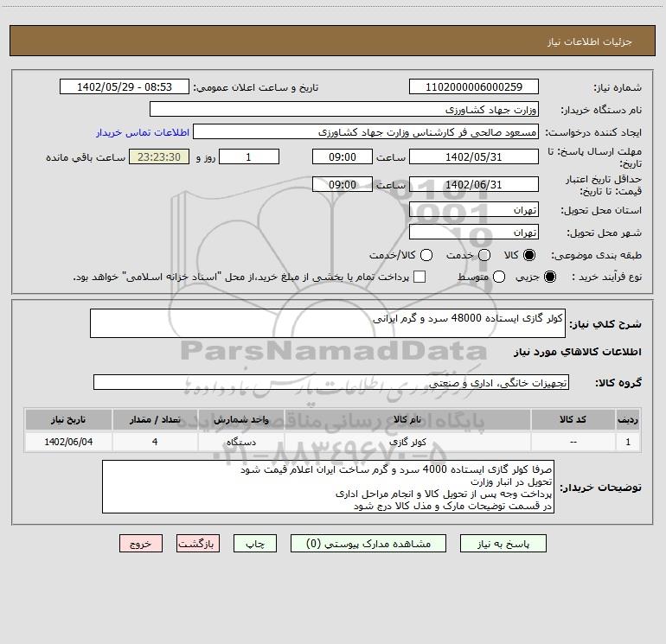This screenshot has height=644, width=666.
Task: Click the announcement date field 1402/05/29 - 08:53
Action: [x=125, y=86]
